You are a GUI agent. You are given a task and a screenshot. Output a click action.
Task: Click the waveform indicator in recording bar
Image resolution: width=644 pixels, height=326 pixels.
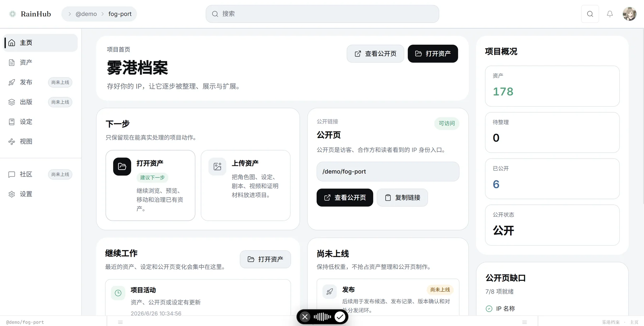tap(322, 317)
